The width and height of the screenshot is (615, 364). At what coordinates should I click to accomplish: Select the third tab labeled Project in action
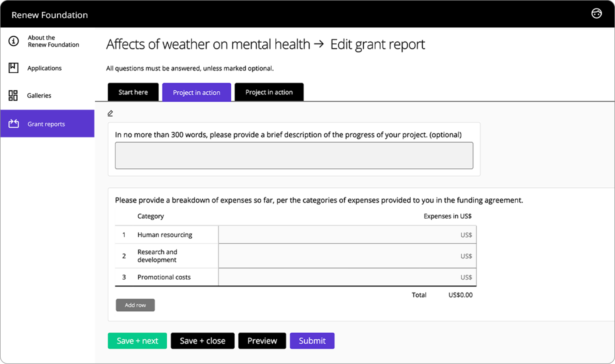pyautogui.click(x=269, y=92)
